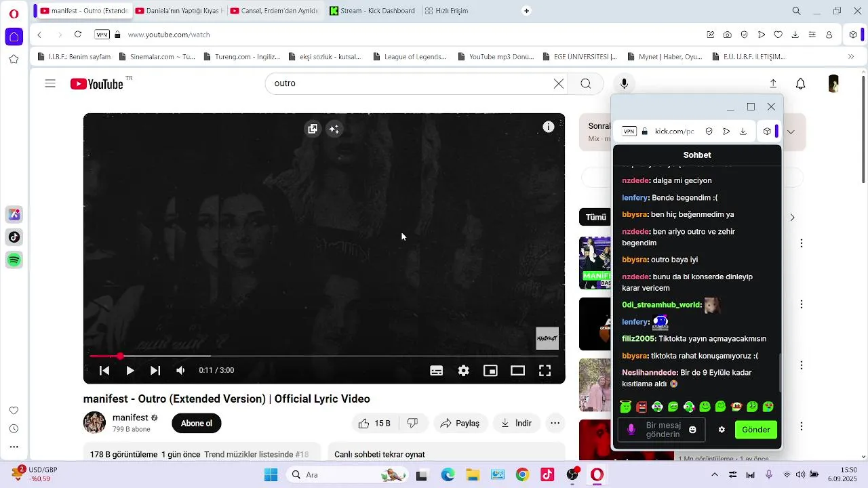Open a new browser tab

[526, 11]
